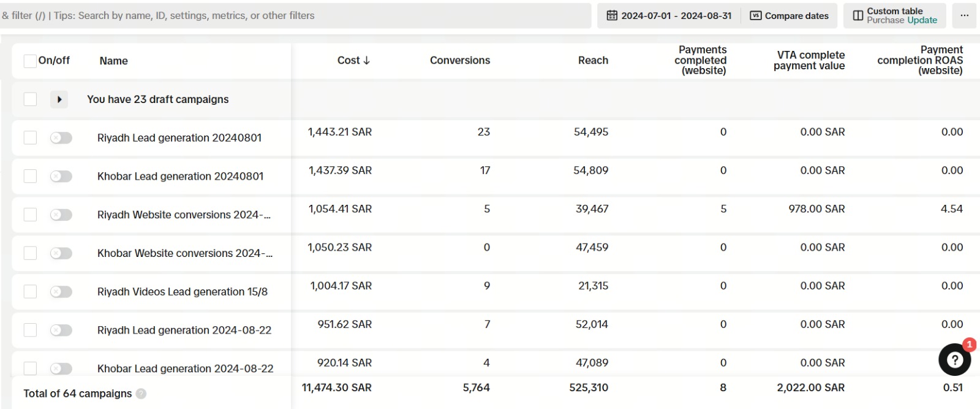Select checkbox for Riyadh Lead generation 2024-08-22

(30, 330)
